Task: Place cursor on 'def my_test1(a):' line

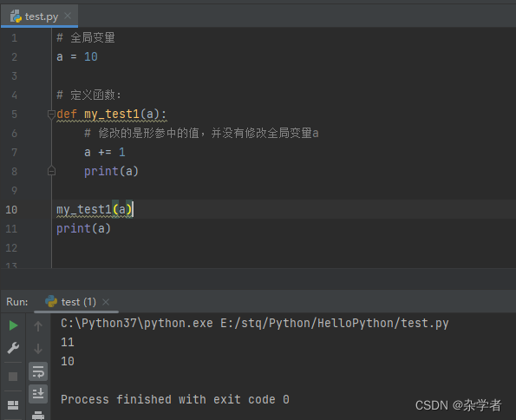Action: [112, 115]
